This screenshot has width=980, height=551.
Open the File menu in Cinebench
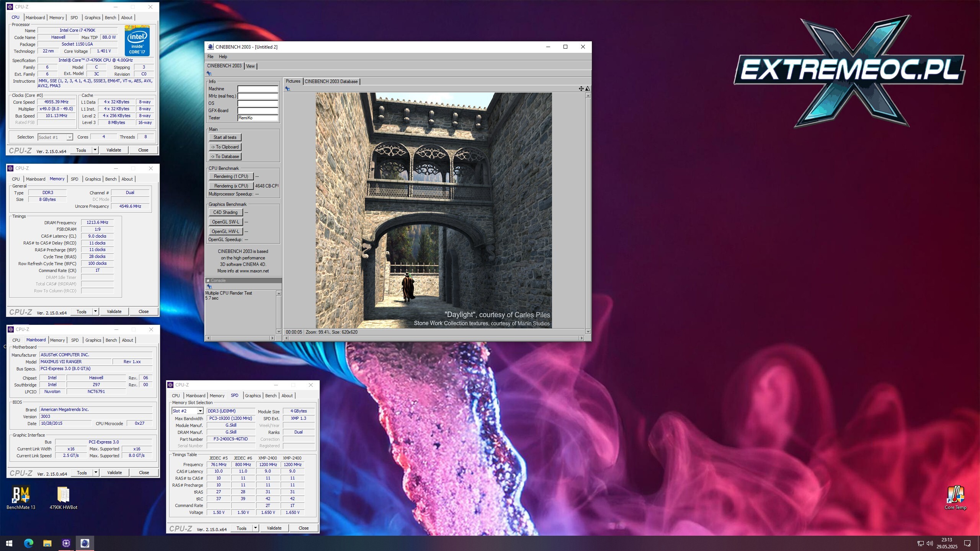point(210,57)
